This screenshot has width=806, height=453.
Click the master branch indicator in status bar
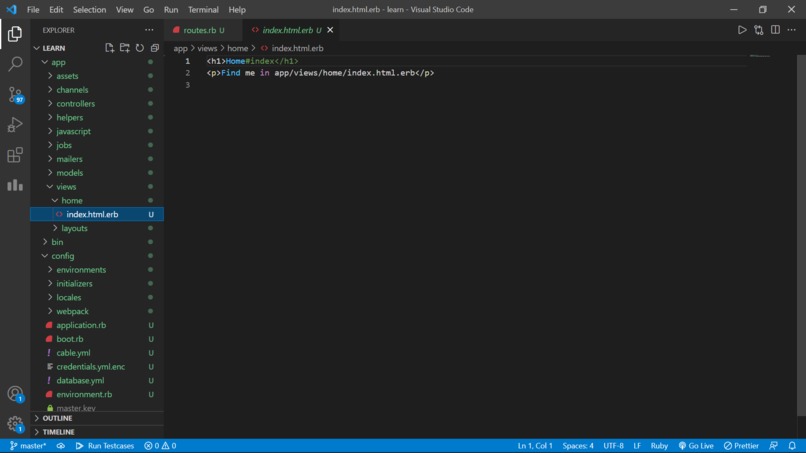pyautogui.click(x=28, y=446)
